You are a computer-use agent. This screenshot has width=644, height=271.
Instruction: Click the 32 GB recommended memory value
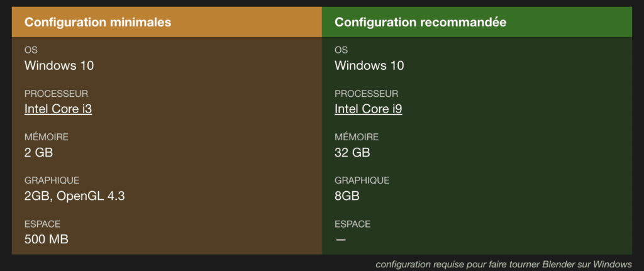click(x=352, y=153)
